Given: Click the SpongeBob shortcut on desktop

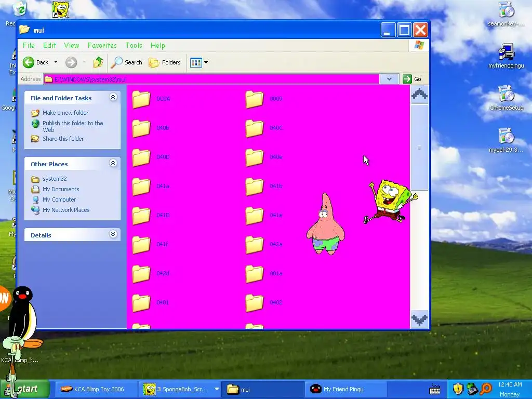Looking at the screenshot, I should 61,9.
